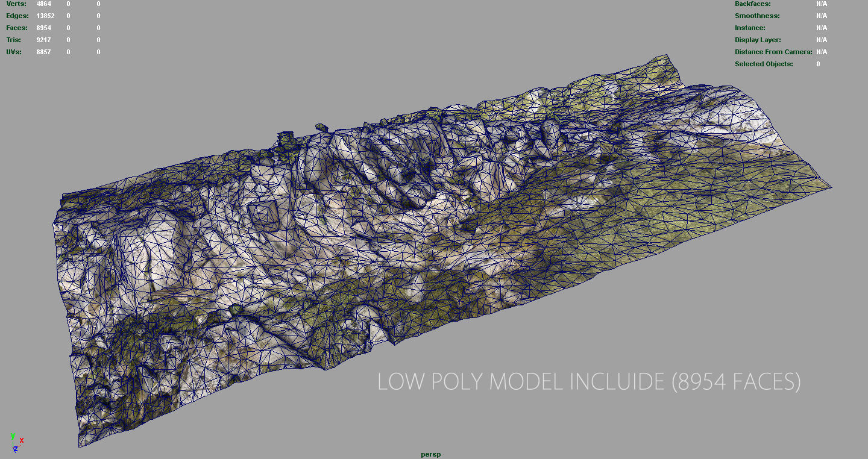Click the triangle count value 9217
The image size is (868, 459).
pos(44,40)
